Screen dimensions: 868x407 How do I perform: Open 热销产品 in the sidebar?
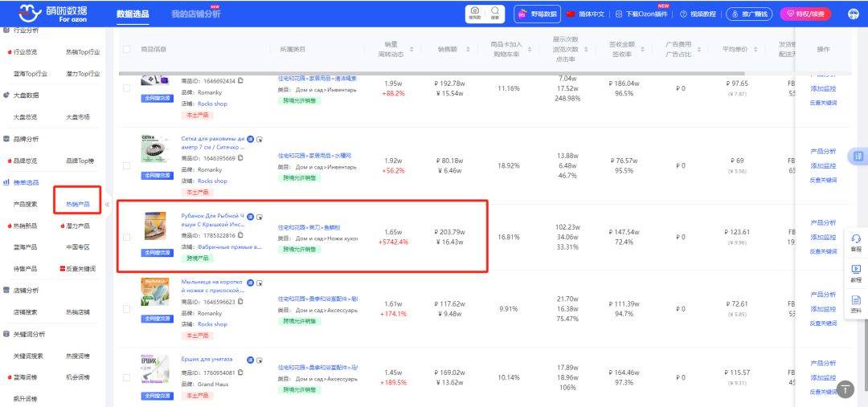coord(77,204)
